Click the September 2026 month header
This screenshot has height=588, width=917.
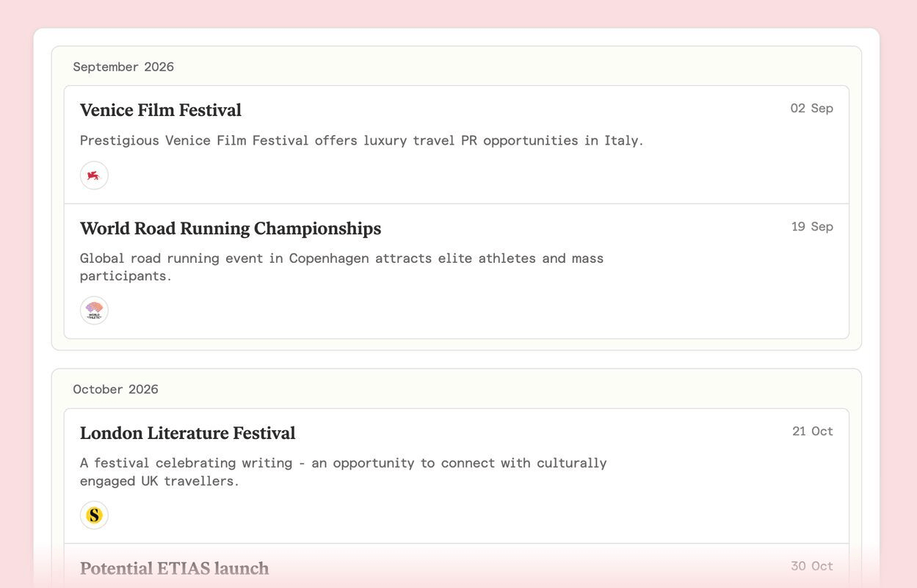[123, 67]
